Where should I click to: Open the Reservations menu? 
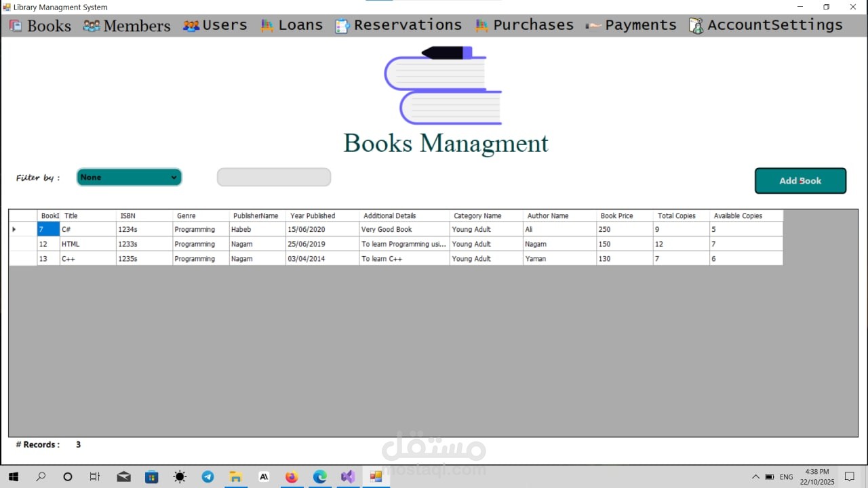tap(399, 26)
